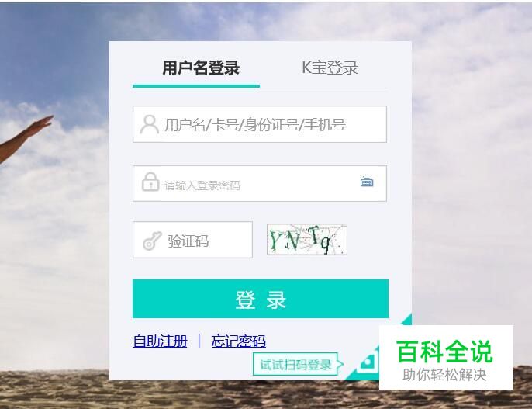The width and height of the screenshot is (532, 409).
Task: Open the soft keyboard icon
Action: tap(367, 182)
